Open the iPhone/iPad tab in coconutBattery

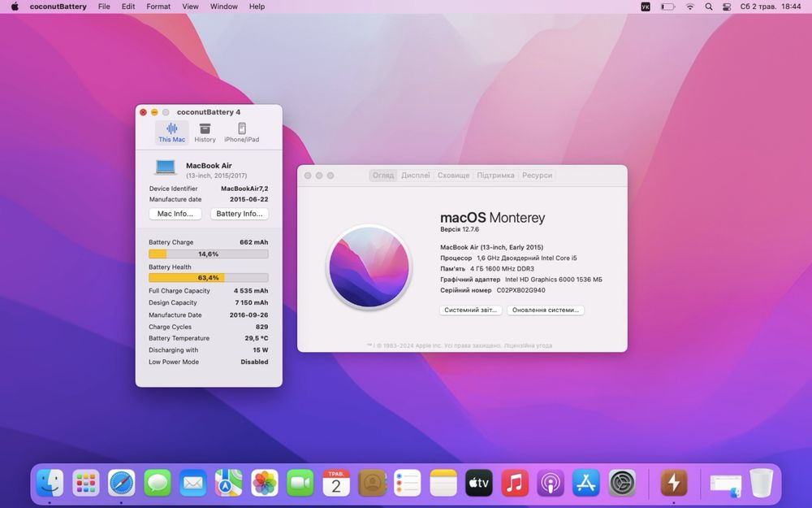[x=241, y=132]
